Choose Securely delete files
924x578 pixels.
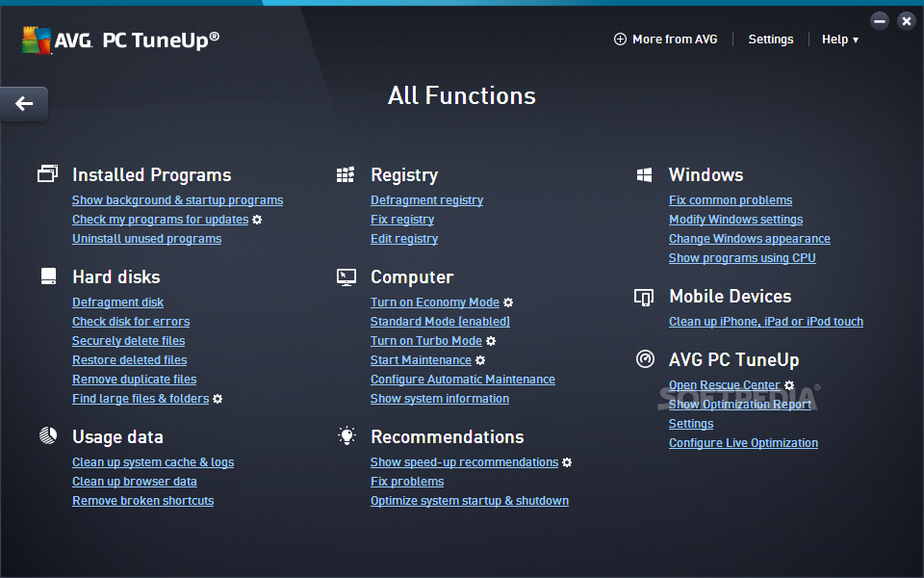coord(128,341)
